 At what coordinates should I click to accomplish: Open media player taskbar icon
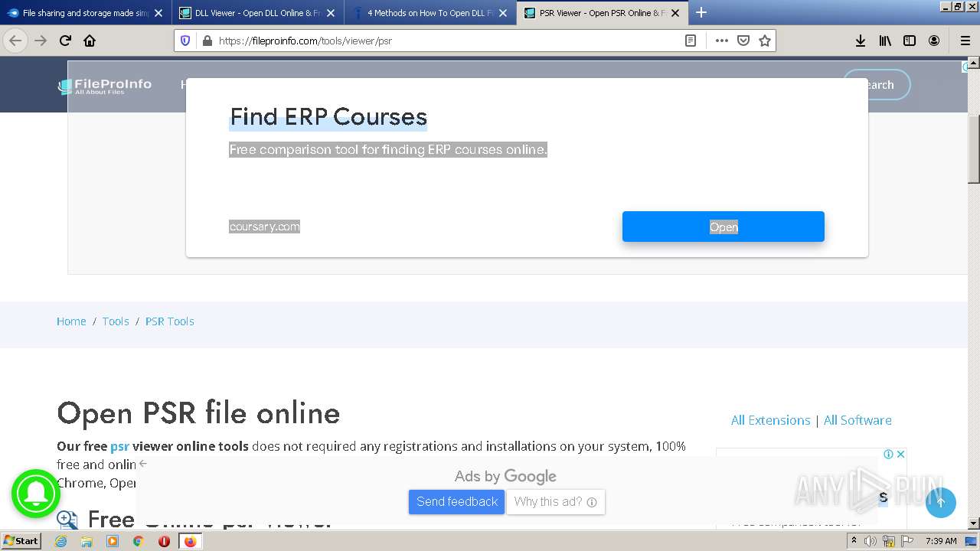click(x=113, y=541)
